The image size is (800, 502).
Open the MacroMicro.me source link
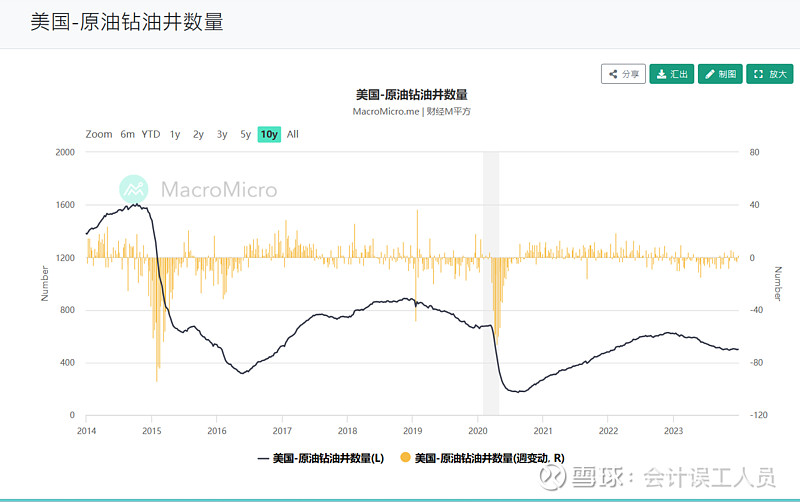pyautogui.click(x=386, y=111)
